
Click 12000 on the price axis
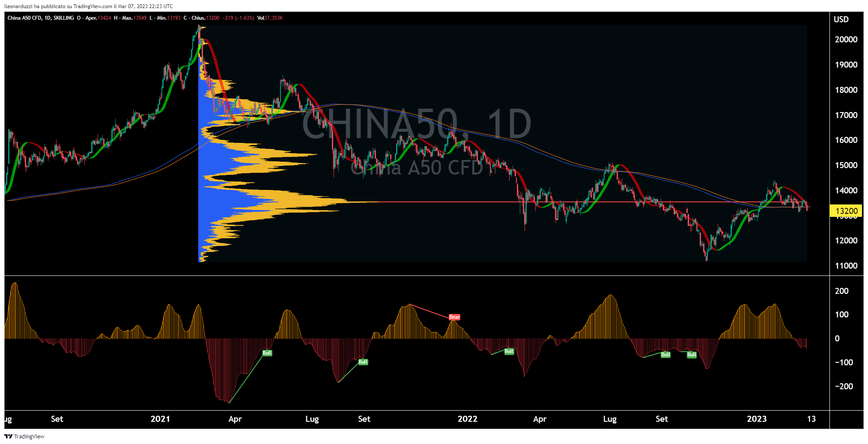click(x=846, y=240)
